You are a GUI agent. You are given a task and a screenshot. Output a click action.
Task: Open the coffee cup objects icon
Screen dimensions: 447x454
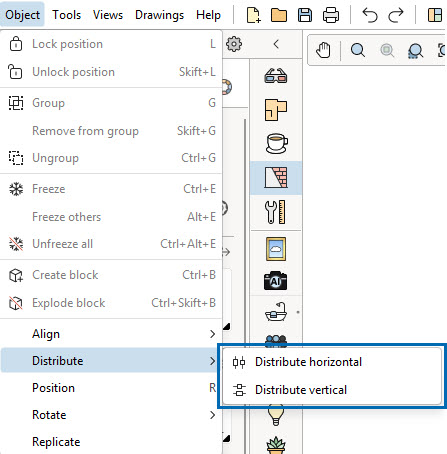point(276,143)
